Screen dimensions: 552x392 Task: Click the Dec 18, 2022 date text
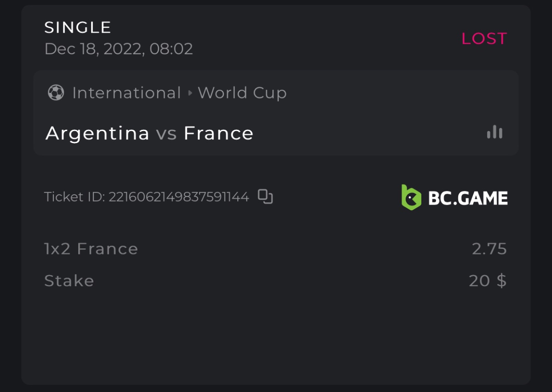tap(118, 49)
